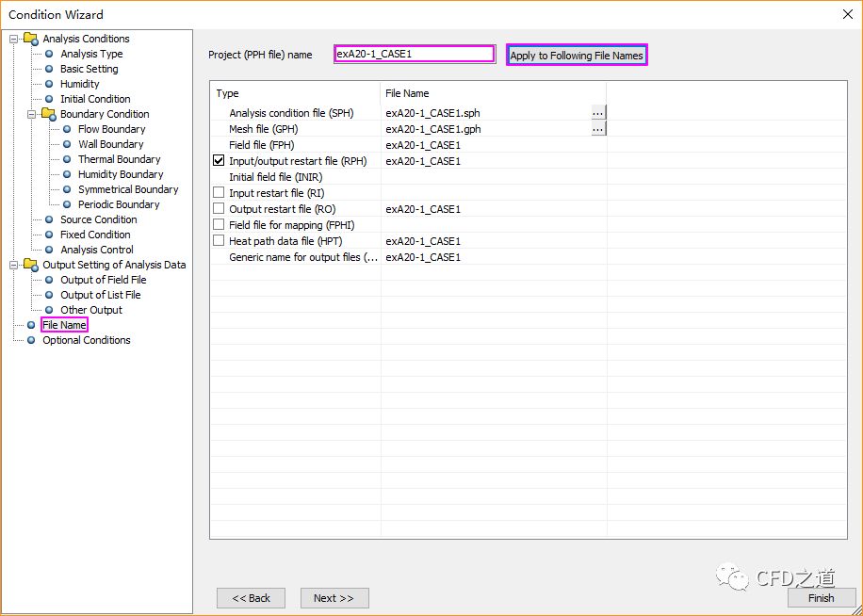Enable the Heat path data file (HPT) checkbox
This screenshot has width=863, height=616.
click(219, 241)
